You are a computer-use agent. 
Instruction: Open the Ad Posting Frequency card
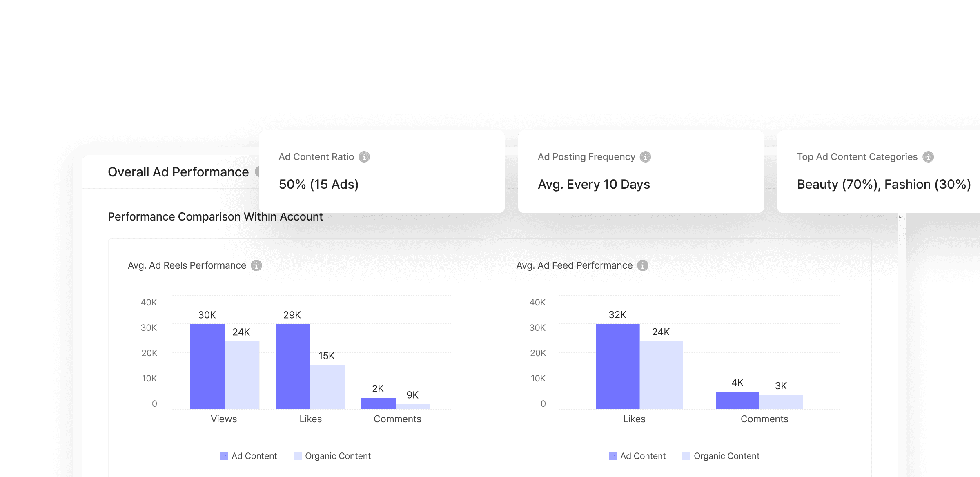click(x=640, y=172)
